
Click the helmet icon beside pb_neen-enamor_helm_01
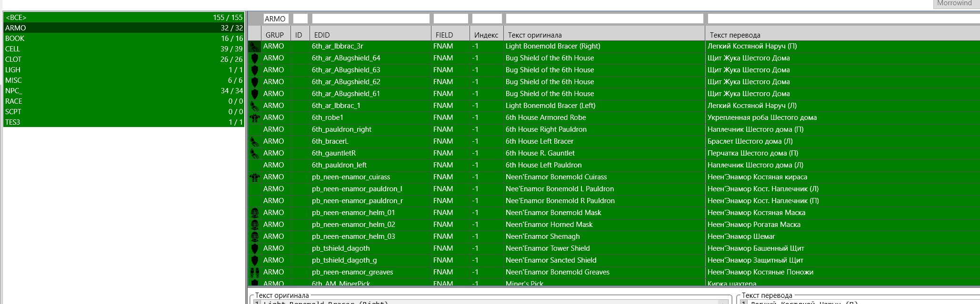[x=255, y=213]
